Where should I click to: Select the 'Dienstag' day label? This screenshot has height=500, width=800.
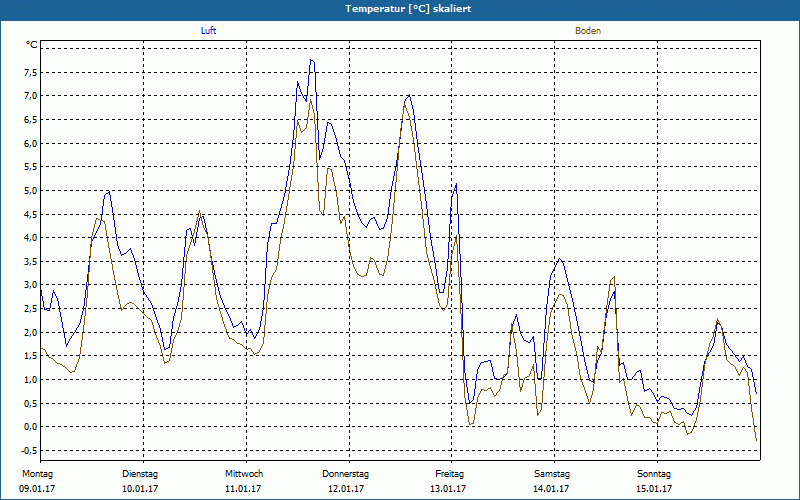pos(140,474)
